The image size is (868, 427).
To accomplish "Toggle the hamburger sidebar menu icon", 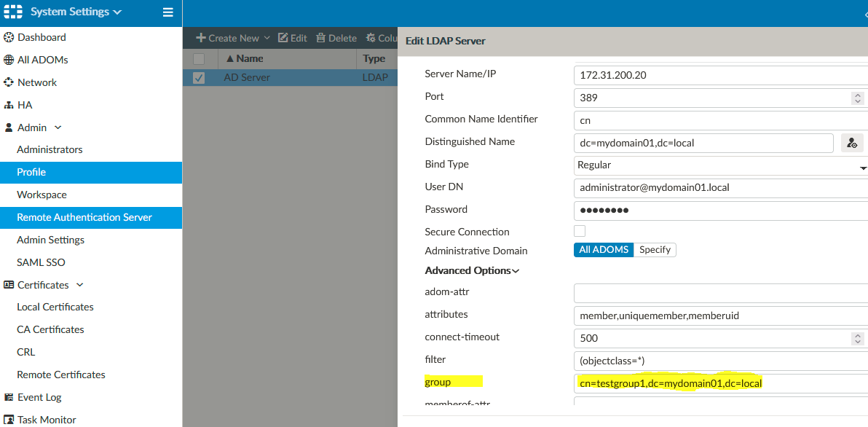I will pyautogui.click(x=168, y=12).
